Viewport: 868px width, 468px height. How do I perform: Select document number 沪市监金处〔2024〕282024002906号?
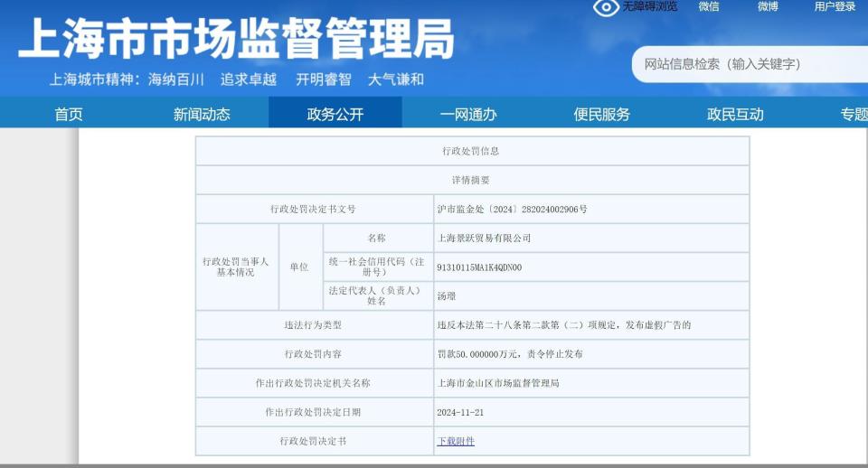pos(512,209)
